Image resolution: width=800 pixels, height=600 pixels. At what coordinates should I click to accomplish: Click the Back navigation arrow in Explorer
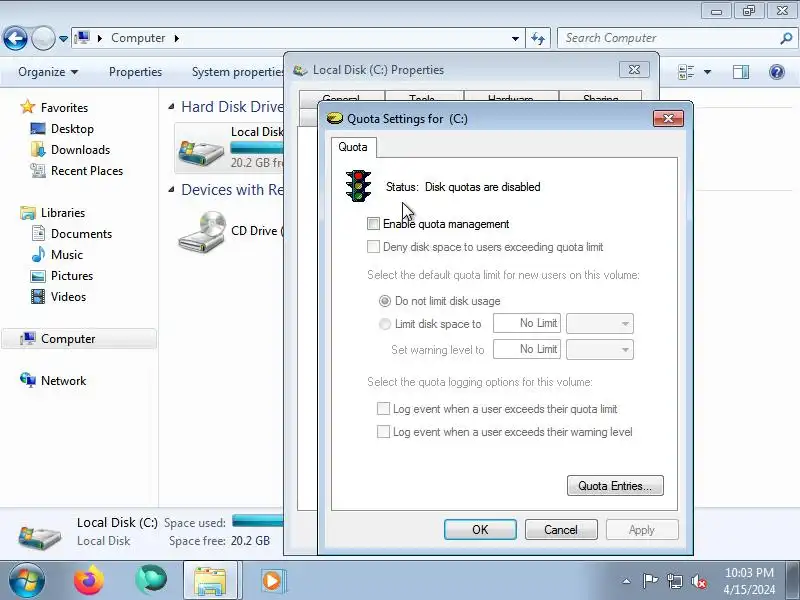pos(15,38)
